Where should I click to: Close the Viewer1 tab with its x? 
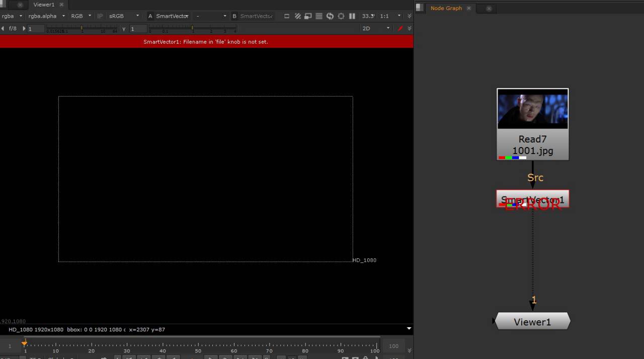(61, 5)
